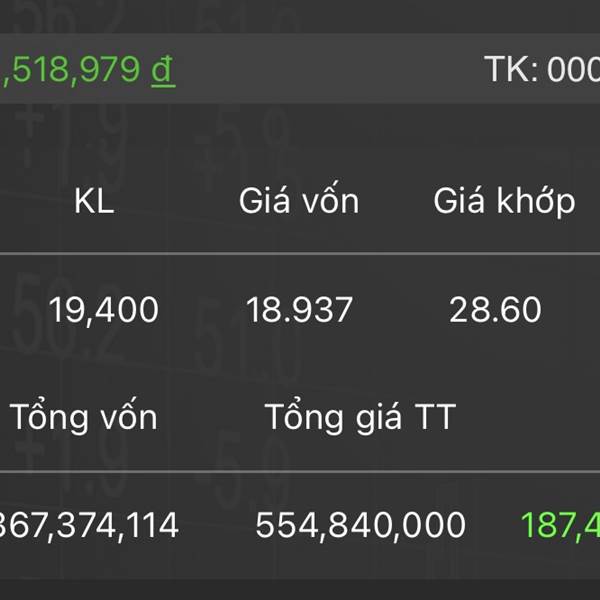Click the 19,400 volume value
The image size is (600, 600).
point(104,311)
